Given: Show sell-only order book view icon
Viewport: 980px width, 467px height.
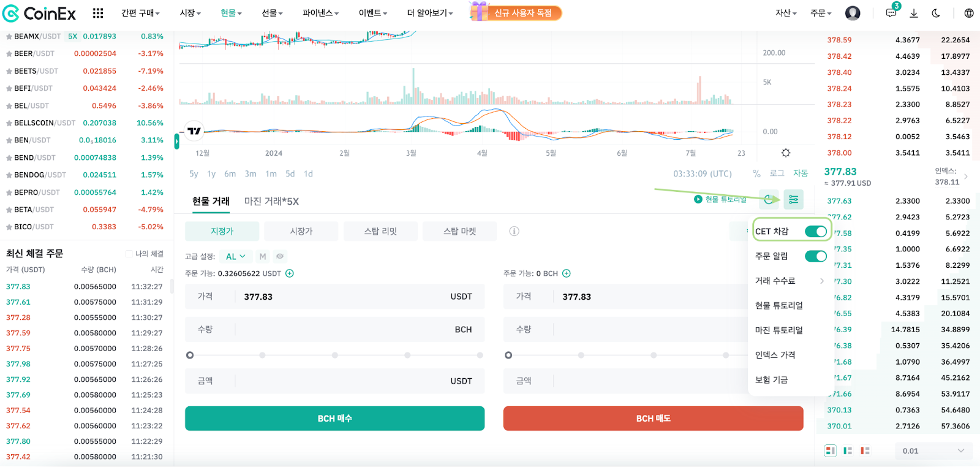Looking at the screenshot, I should (865, 450).
